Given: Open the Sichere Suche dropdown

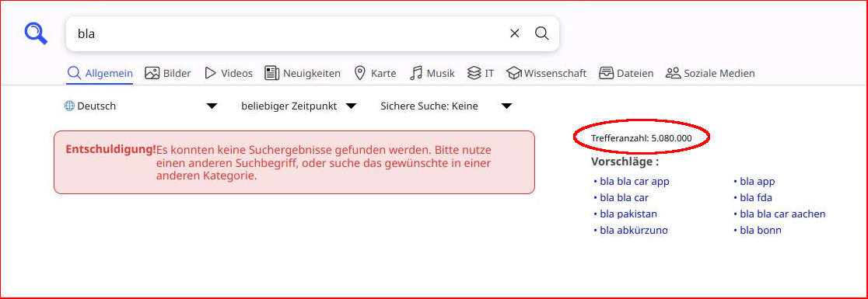Looking at the screenshot, I should pos(446,106).
